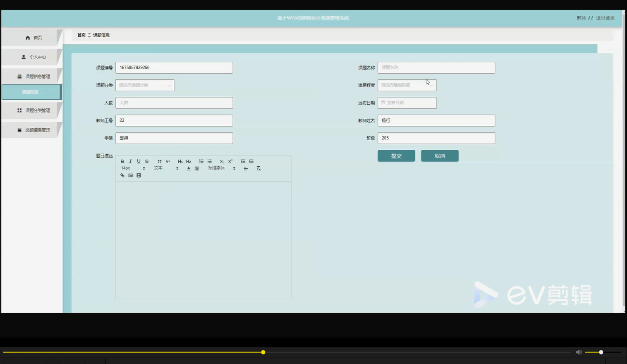
Task: Underline the selected editor text
Action: click(x=139, y=161)
